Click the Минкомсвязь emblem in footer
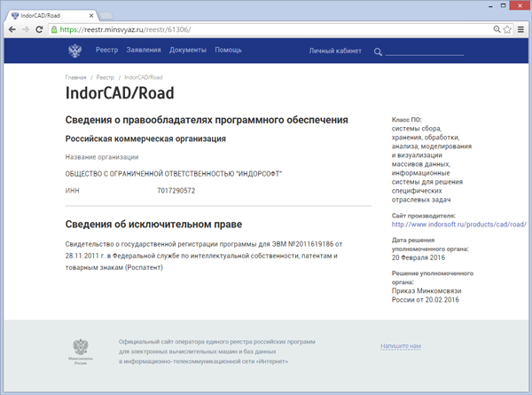Screen dimensions: 532x395 [x=81, y=352]
